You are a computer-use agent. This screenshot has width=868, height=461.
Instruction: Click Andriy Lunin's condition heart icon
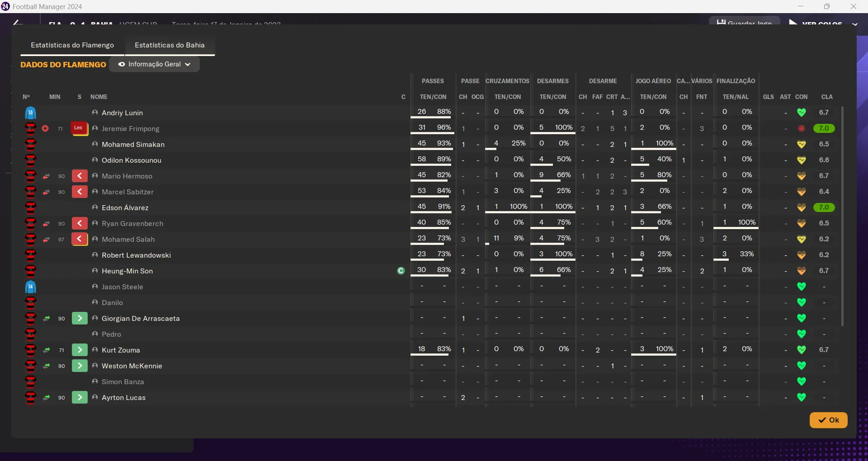[x=802, y=113]
